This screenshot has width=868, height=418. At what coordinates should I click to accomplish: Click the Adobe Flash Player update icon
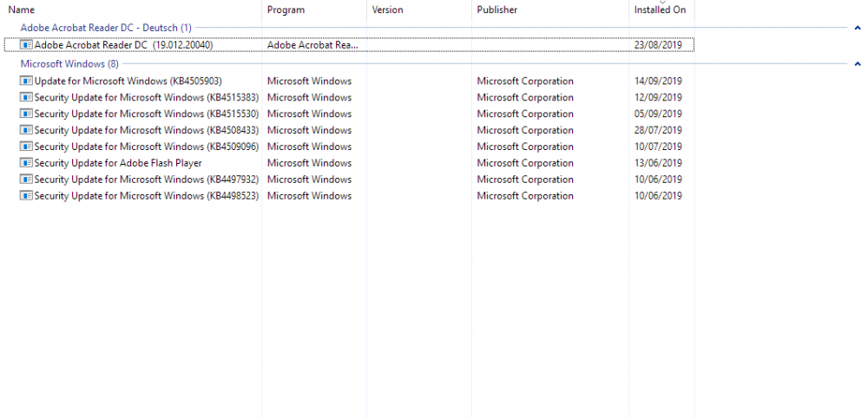pos(26,164)
